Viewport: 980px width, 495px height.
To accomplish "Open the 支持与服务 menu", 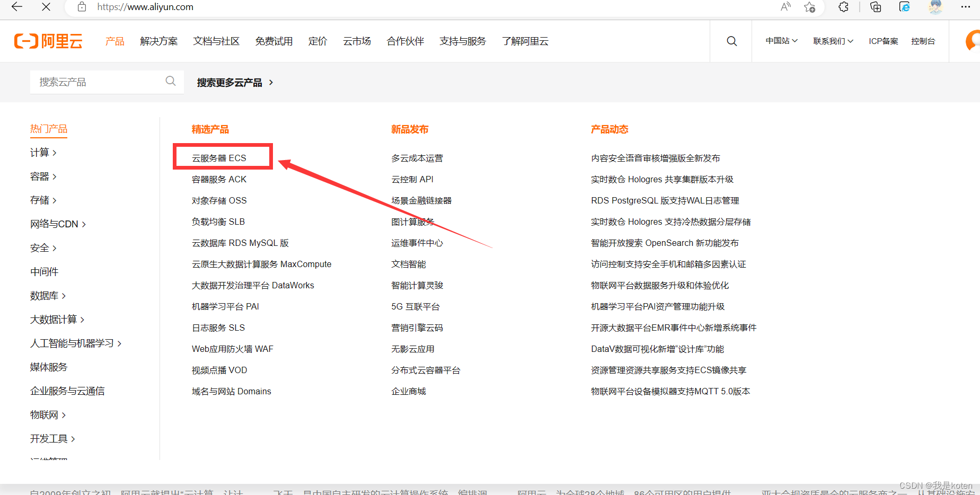I will (463, 41).
